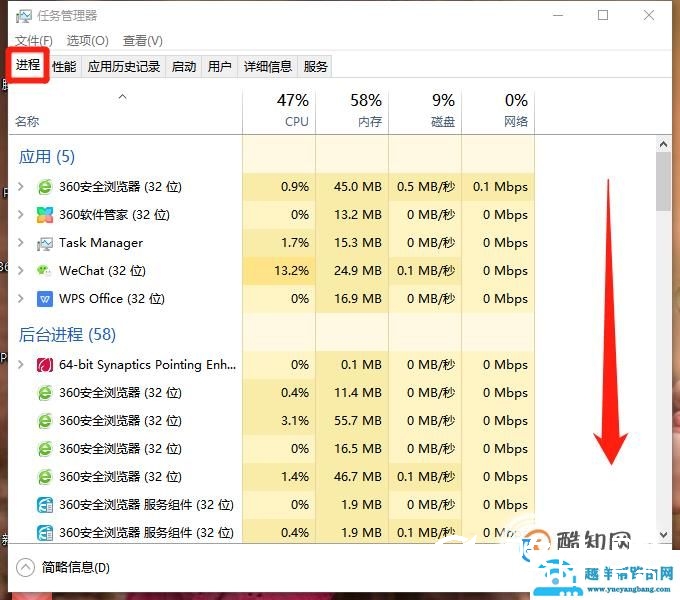Expand the 64-bit Synaptics Pointing entry
This screenshot has width=680, height=600.
pos(20,365)
